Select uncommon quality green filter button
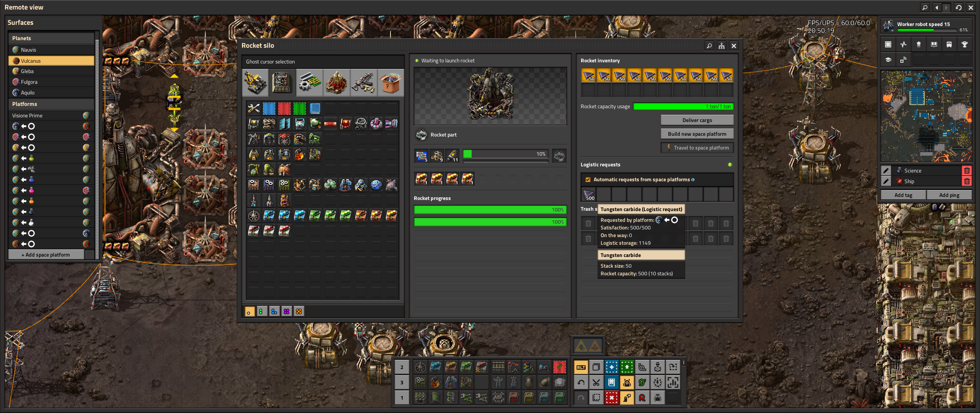The height and width of the screenshot is (413, 980). click(262, 312)
